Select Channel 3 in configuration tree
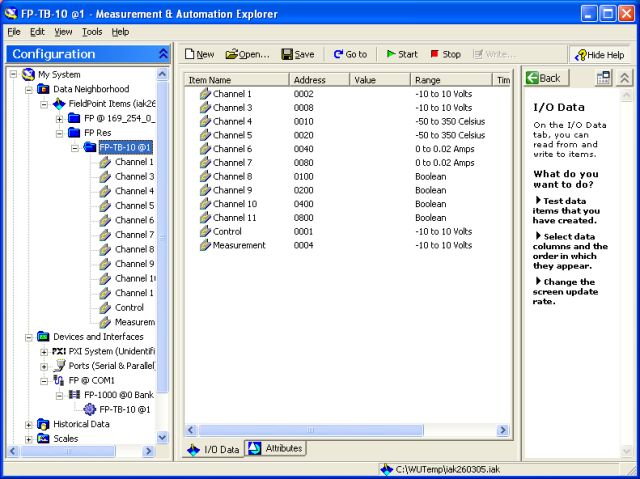Screen dimensions: 640x479 134,177
